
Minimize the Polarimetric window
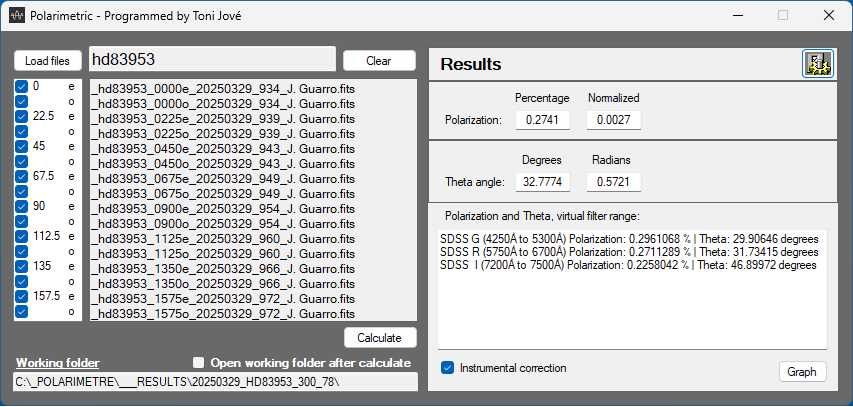(737, 15)
